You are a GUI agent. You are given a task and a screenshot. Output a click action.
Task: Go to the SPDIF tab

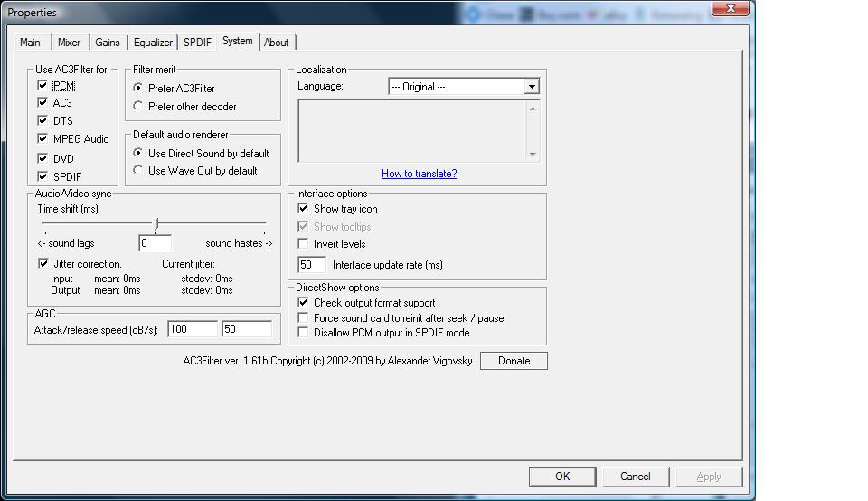click(197, 43)
